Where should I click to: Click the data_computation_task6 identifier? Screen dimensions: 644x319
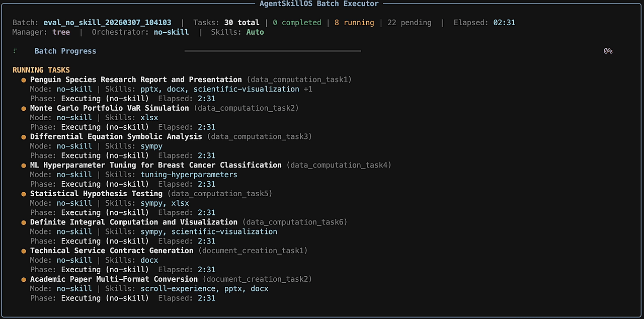click(x=294, y=222)
